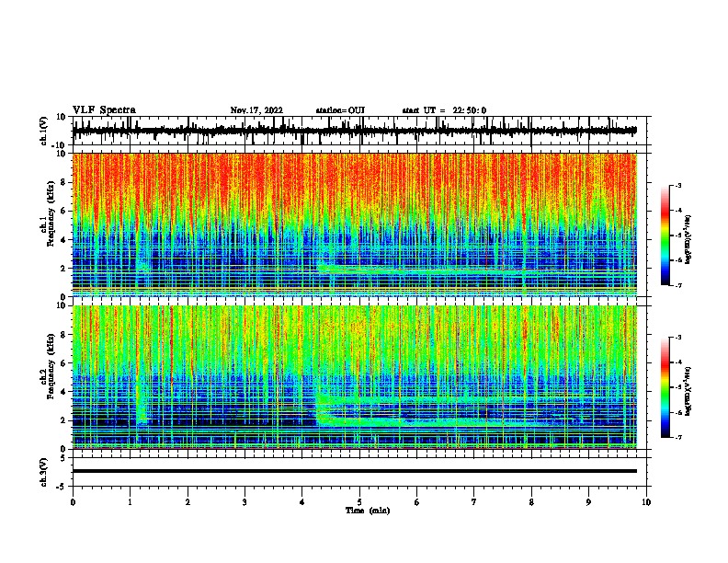Click the ch.2 spectrogram plot area
Image resolution: width=728 pixels, height=563 pixels.
[x=355, y=377]
